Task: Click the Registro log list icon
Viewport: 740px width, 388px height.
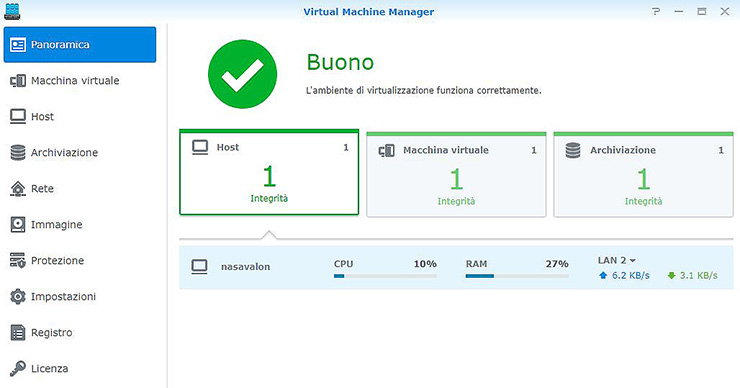Action: 18,333
